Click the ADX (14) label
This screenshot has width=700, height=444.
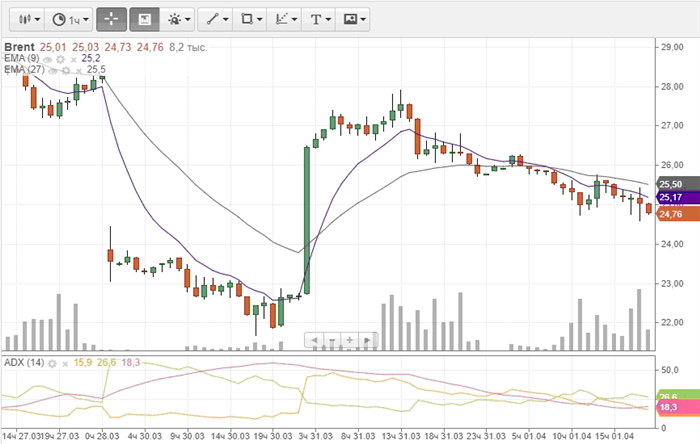24,362
